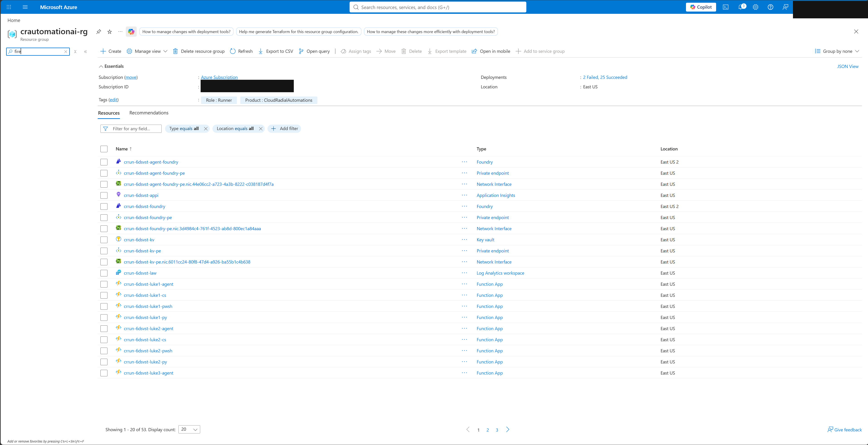The height and width of the screenshot is (445, 868).
Task: Edit the resource group tags
Action: tap(114, 100)
